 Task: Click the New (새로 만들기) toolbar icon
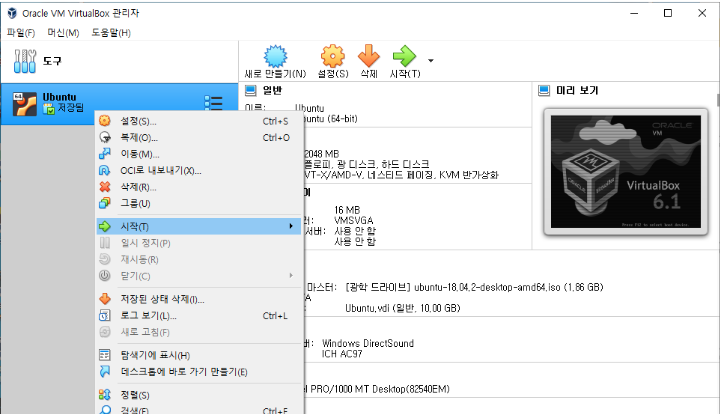[275, 56]
